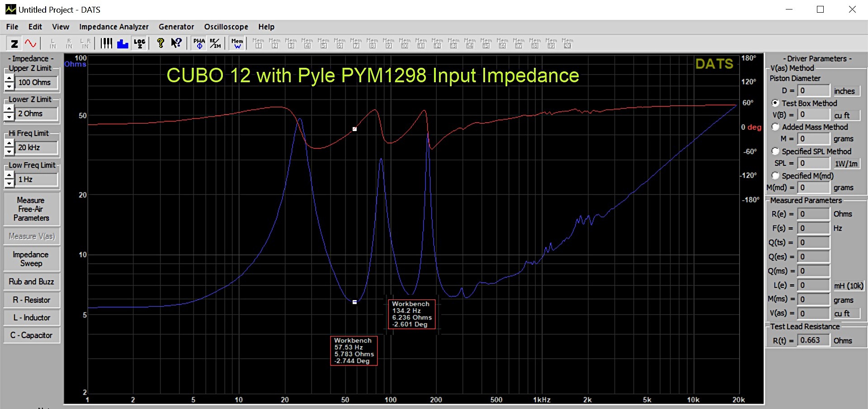Increase the Lower Z Limit with up arrow
Viewport: 868px width, 409px height.
coord(9,110)
